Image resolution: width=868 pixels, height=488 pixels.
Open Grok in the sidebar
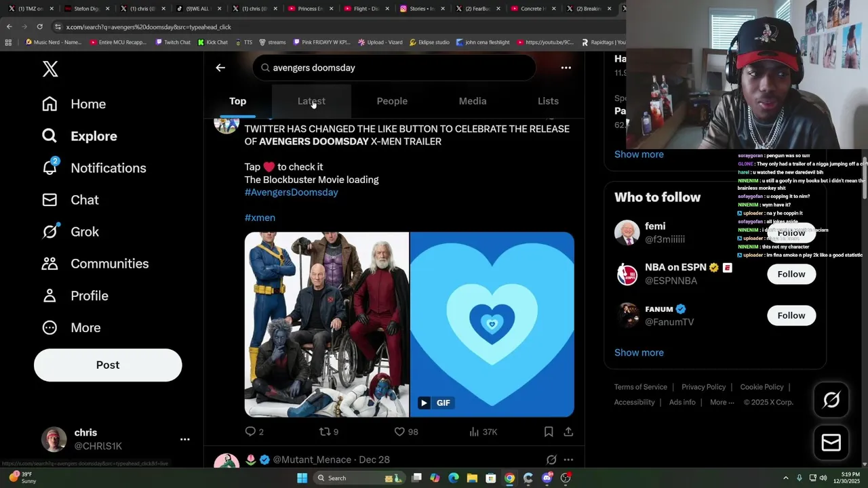pos(71,232)
